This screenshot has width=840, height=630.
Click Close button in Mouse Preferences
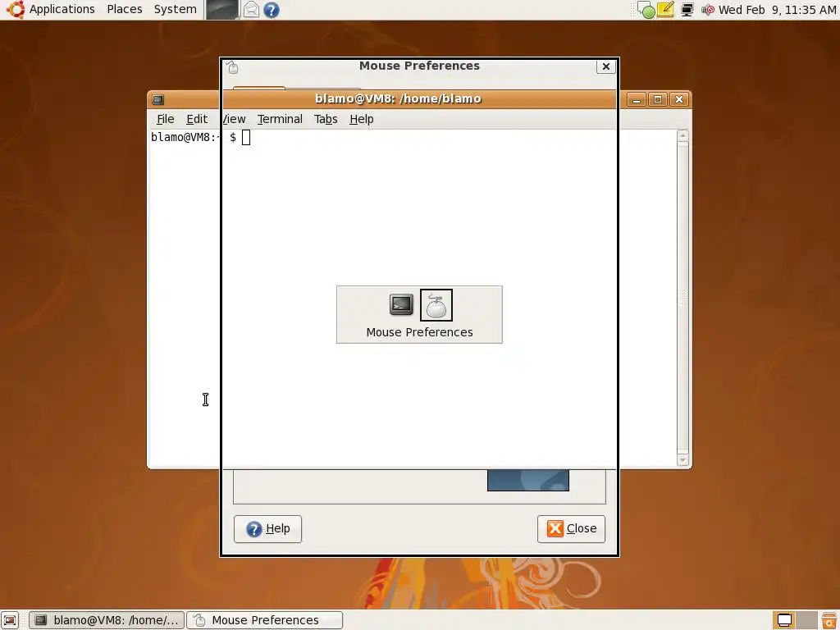(x=571, y=529)
